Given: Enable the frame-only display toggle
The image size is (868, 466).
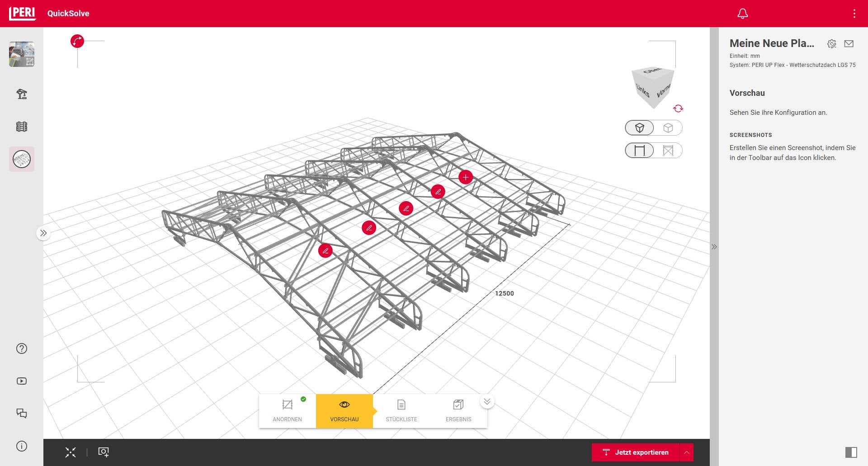Looking at the screenshot, I should pos(639,151).
